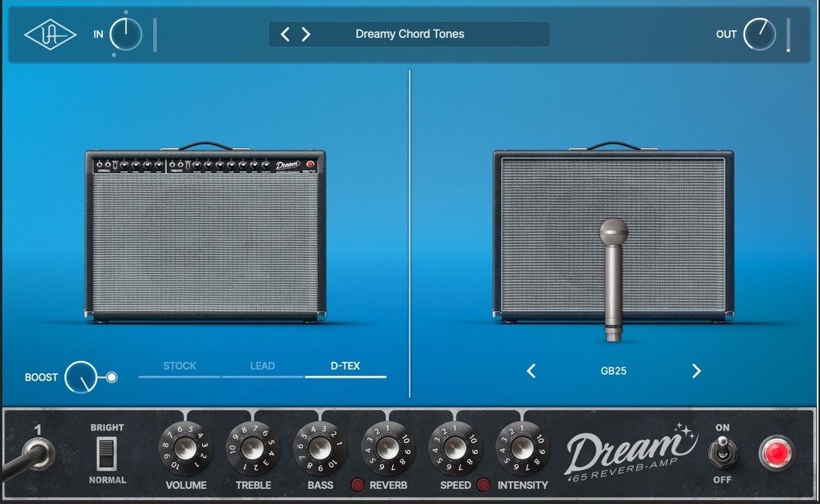Screen dimensions: 820x504
Task: Toggle the BOOST on/off button
Action: (x=111, y=378)
